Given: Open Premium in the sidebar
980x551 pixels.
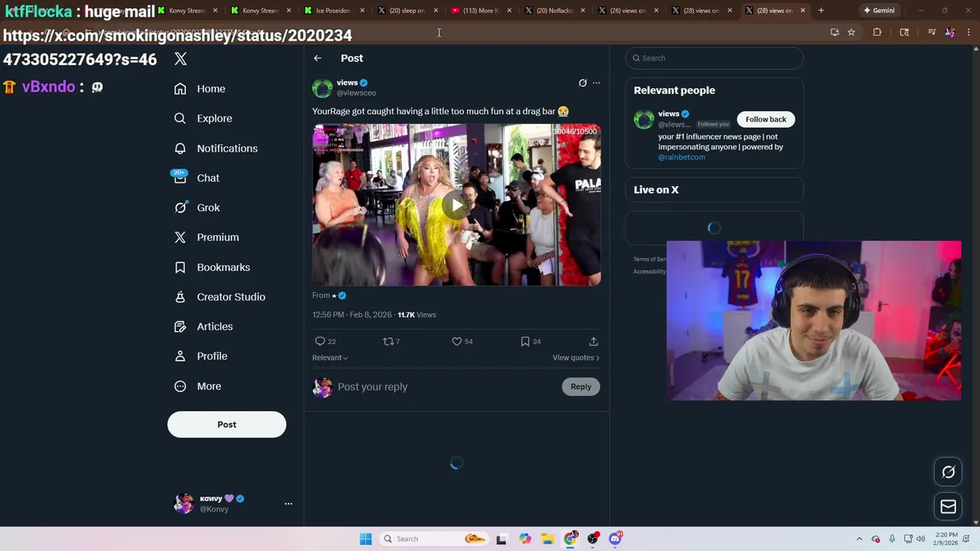Looking at the screenshot, I should (207, 237).
